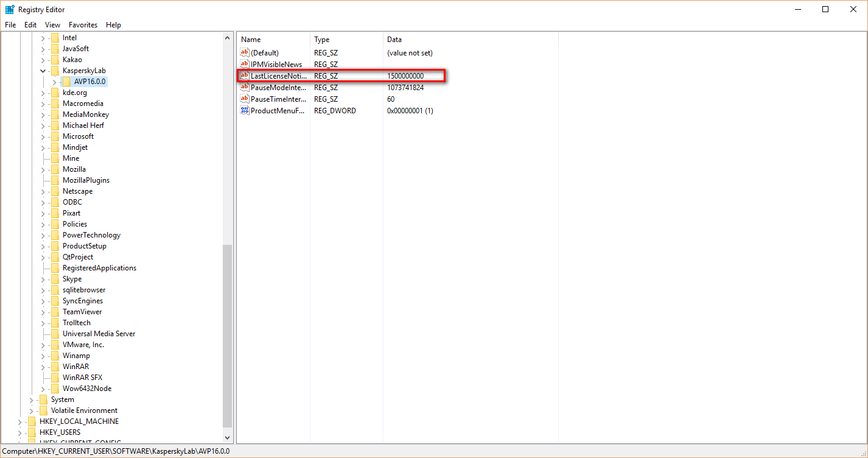Screen dimensions: 868x458
Task: Click the WinRAR folder icon
Action: [55, 367]
